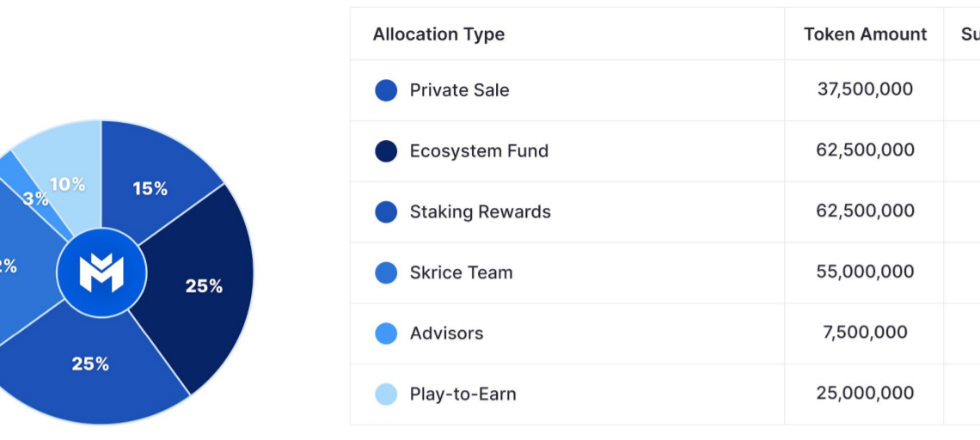The height and width of the screenshot is (440, 980).
Task: Click the 15% pie chart slice
Action: pyautogui.click(x=153, y=185)
